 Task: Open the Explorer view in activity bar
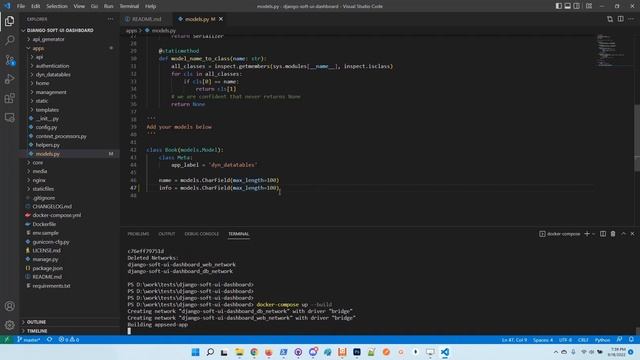(9, 21)
